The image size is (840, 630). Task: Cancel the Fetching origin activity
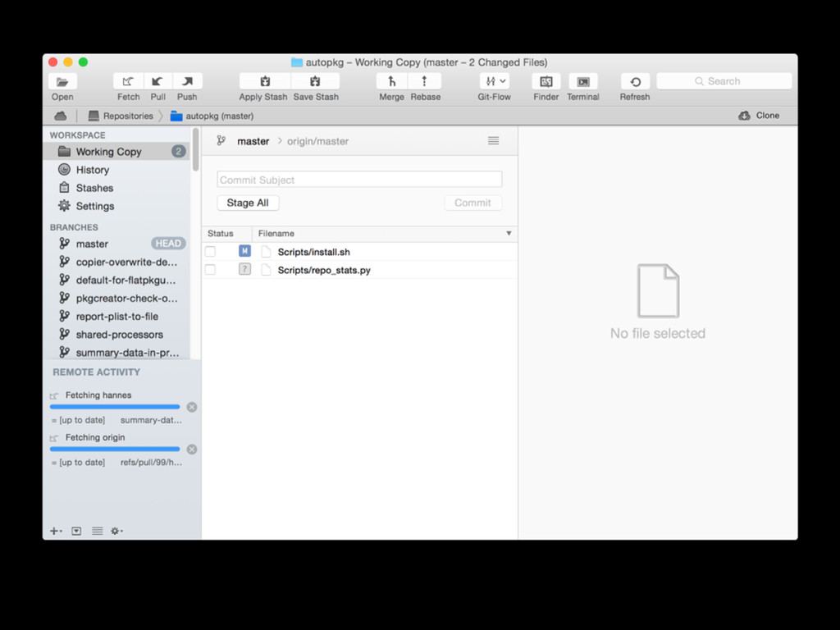click(192, 450)
